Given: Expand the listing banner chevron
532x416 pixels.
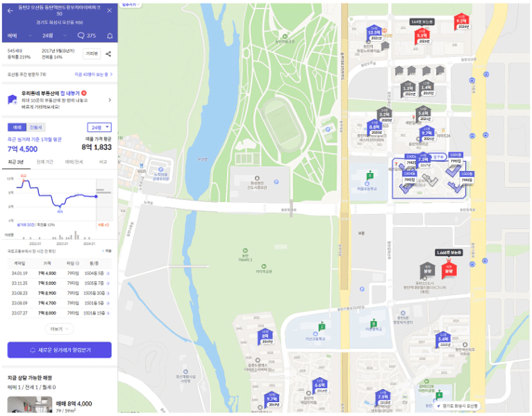Looking at the screenshot, I should pyautogui.click(x=110, y=100).
